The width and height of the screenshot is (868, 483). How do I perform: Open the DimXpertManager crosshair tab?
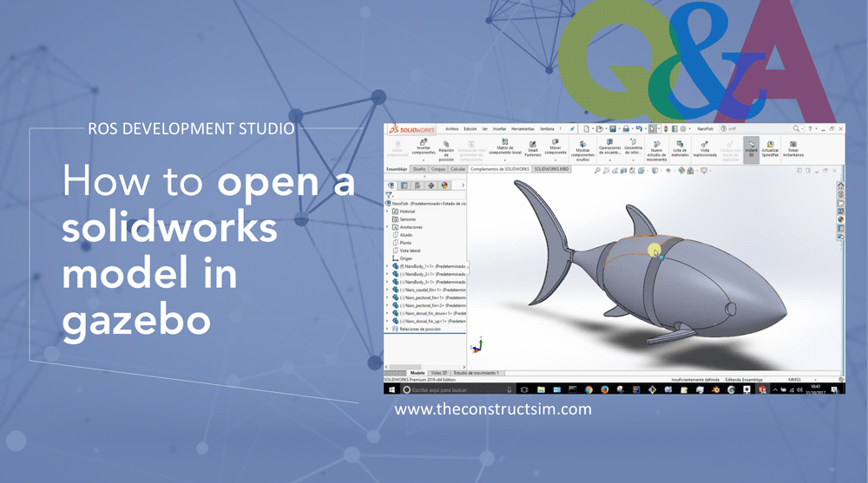tap(431, 186)
